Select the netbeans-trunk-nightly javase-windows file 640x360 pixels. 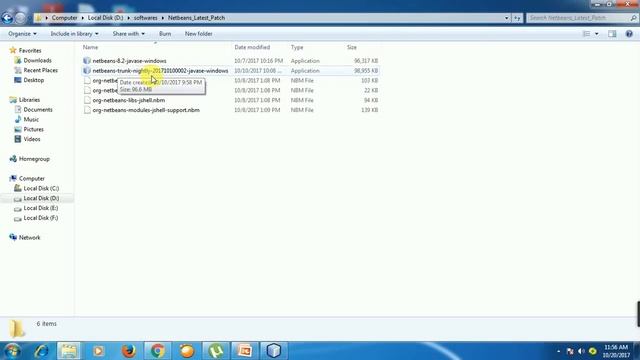[160, 71]
